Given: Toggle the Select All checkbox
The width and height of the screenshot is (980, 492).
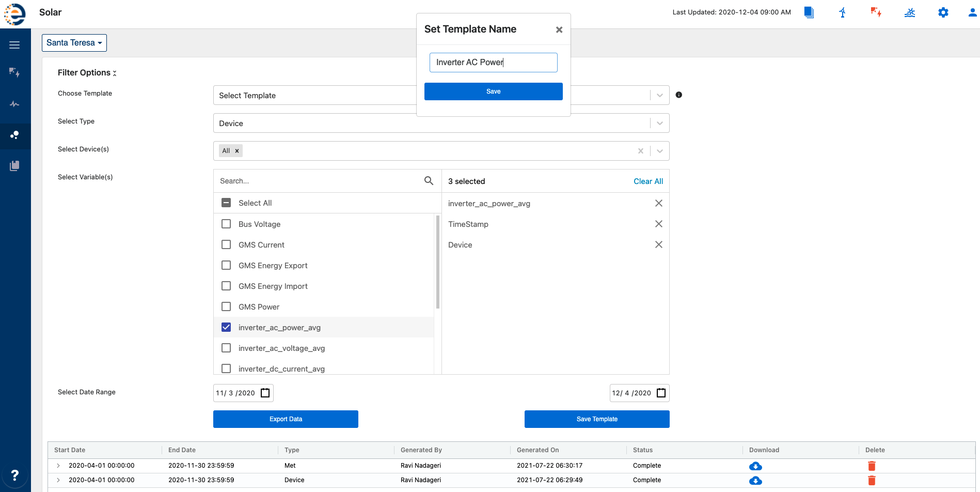Looking at the screenshot, I should tap(226, 203).
